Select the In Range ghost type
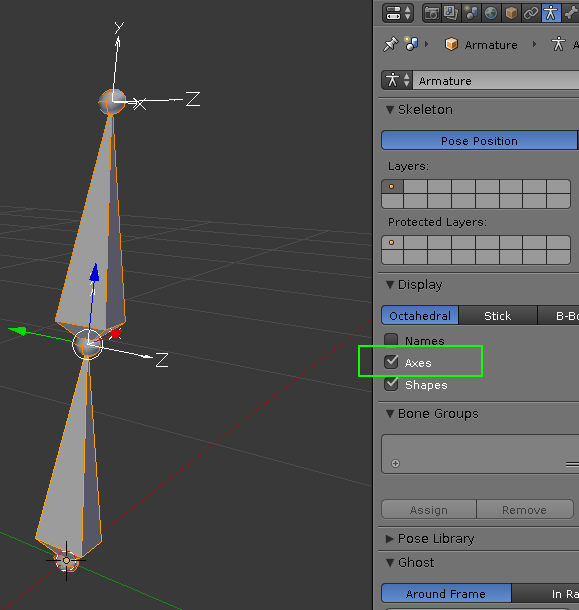 pyautogui.click(x=546, y=594)
